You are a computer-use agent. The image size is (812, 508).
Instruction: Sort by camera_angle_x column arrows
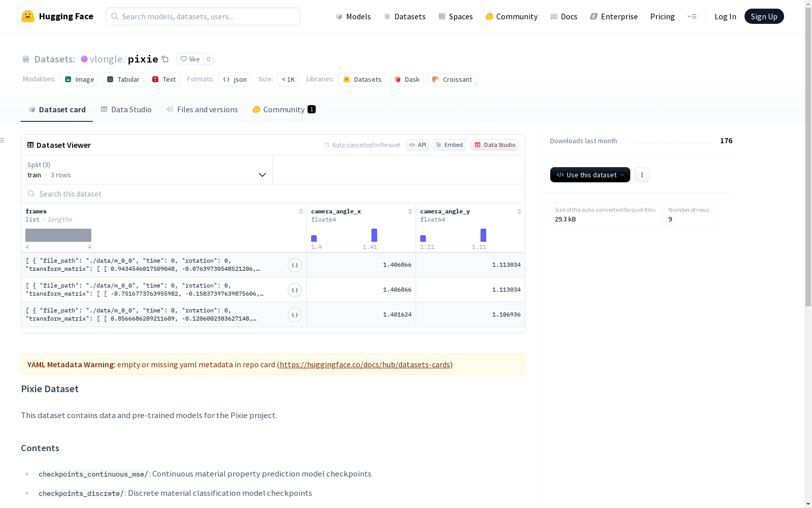click(x=410, y=211)
